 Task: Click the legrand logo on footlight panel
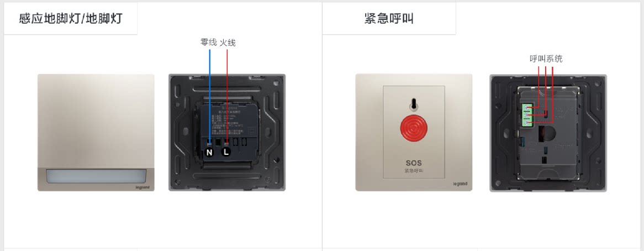[142, 187]
